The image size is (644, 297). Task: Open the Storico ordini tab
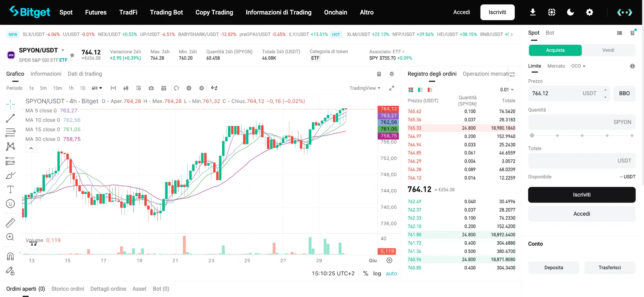pos(68,289)
